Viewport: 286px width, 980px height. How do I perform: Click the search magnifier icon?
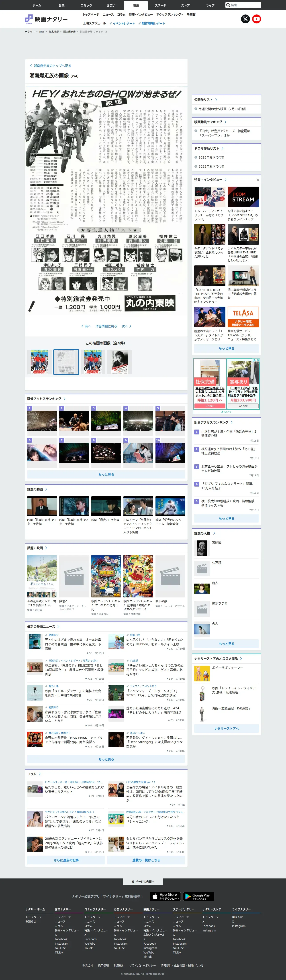[x=228, y=5]
